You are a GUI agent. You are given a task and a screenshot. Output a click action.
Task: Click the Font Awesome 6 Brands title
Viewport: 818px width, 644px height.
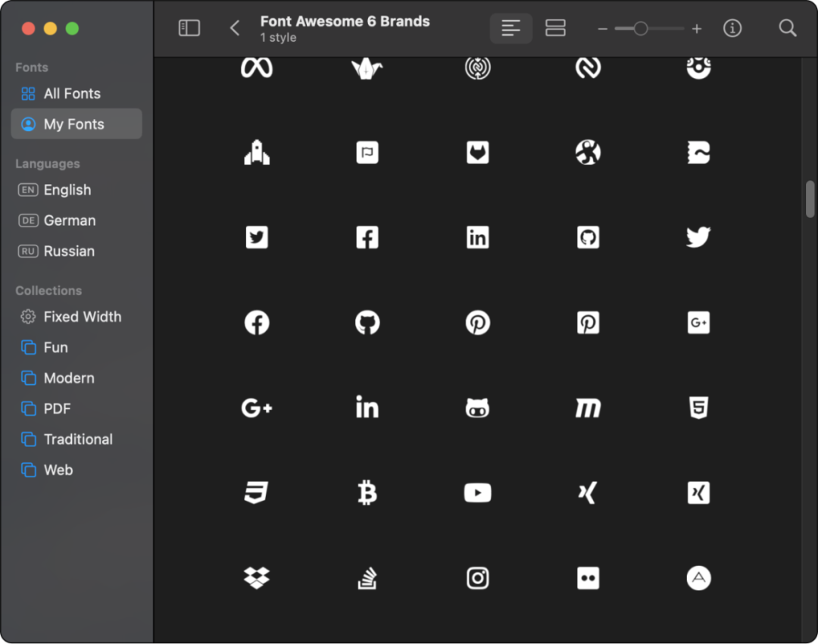pyautogui.click(x=345, y=21)
